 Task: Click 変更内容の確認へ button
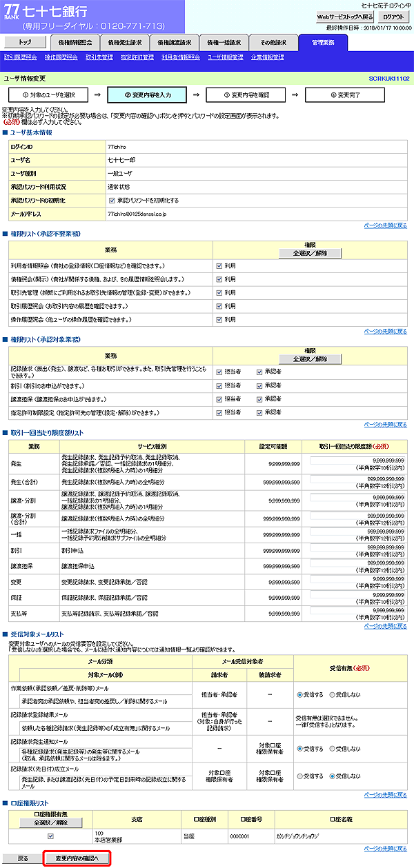(77, 859)
